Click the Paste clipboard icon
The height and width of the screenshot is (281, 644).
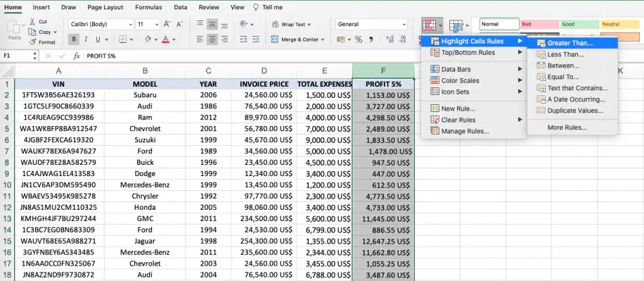14,27
